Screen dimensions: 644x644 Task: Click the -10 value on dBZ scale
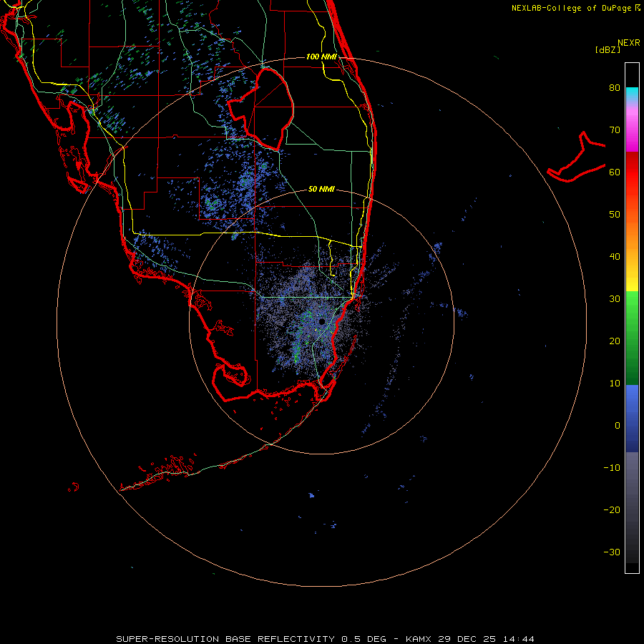point(612,468)
